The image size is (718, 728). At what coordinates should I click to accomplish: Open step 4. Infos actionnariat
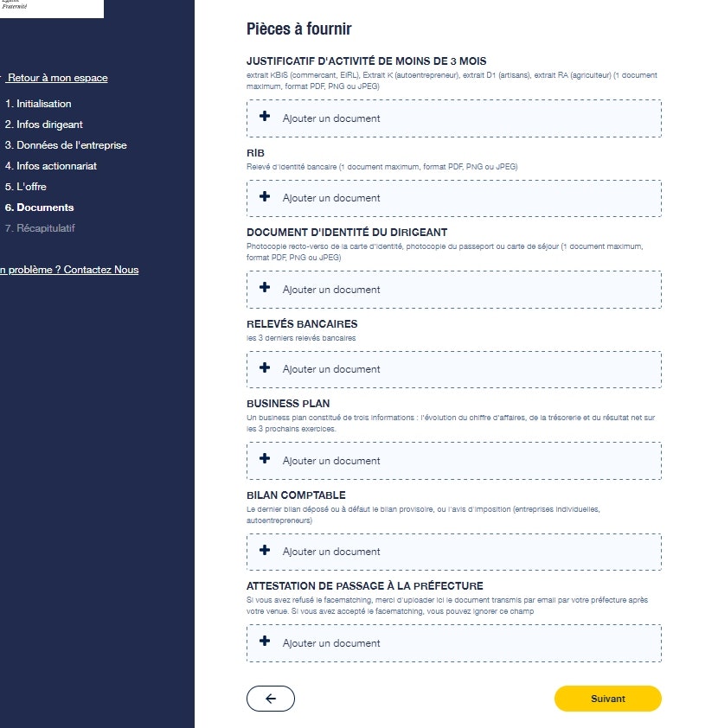coord(50,166)
